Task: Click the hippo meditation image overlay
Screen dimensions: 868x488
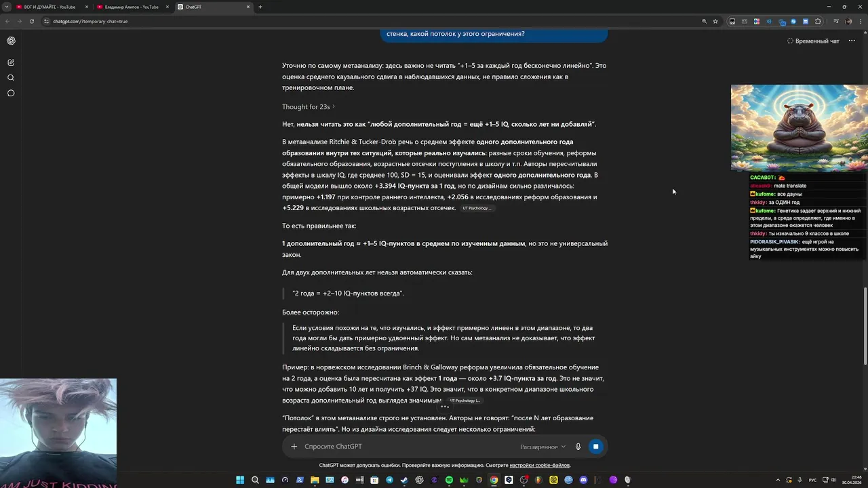Action: [799, 127]
